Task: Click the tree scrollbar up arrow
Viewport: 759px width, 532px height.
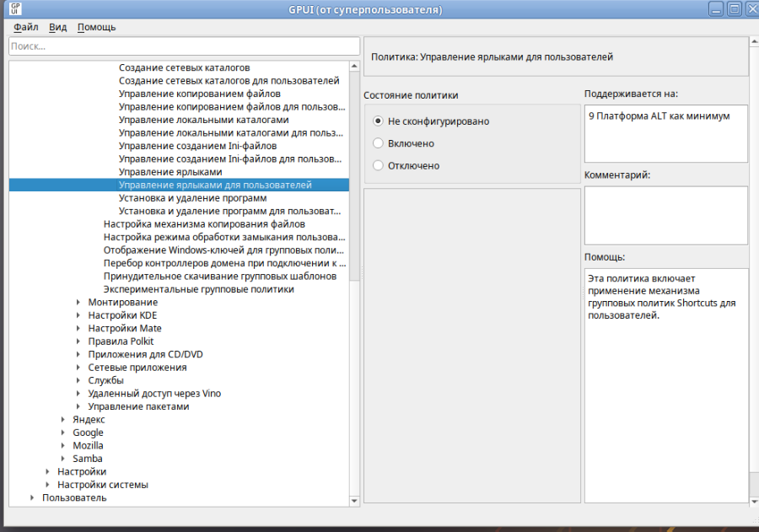Action: click(354, 66)
